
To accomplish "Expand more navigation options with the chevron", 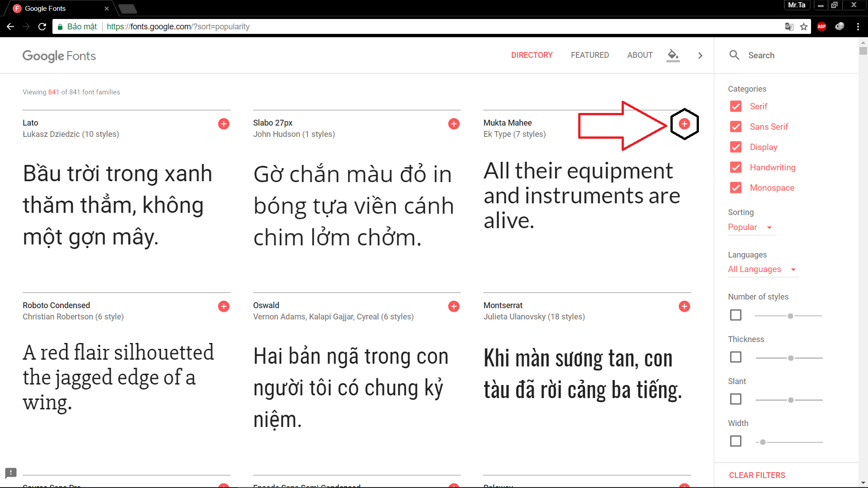I will [700, 55].
